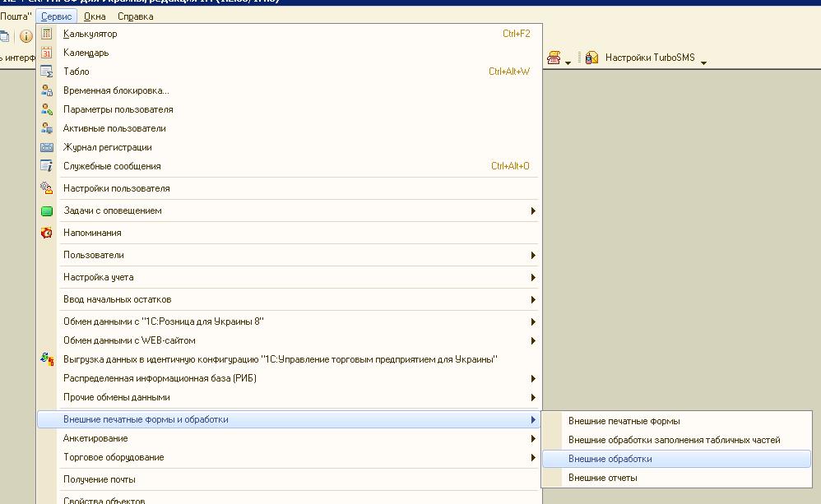821x504 pixels.
Task: Open the Справка menu
Action: point(136,16)
